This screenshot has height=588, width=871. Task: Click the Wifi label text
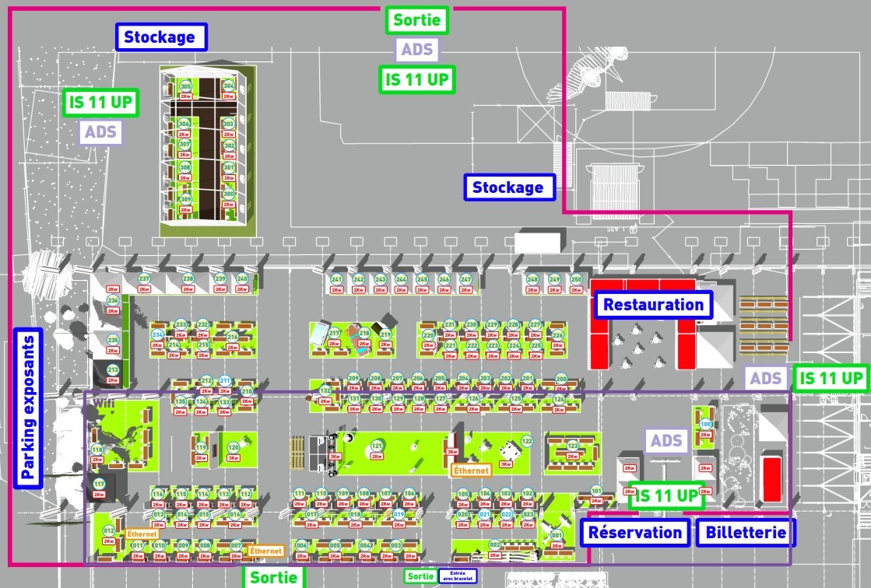click(x=104, y=404)
